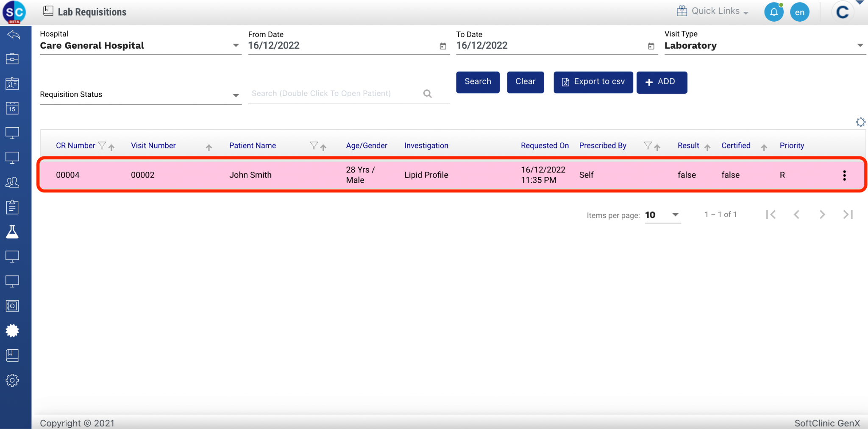Click the laboratory flask sidebar icon
This screenshot has height=429, width=868.
[12, 232]
